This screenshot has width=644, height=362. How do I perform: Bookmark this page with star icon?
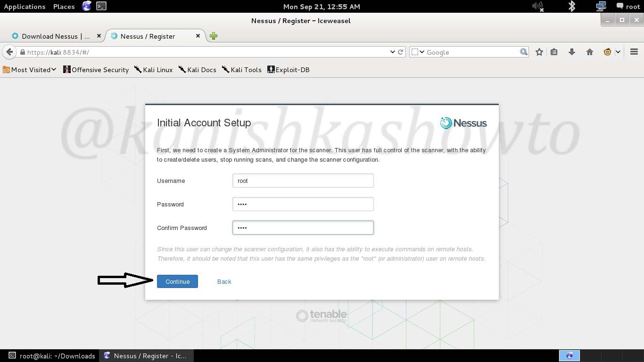coord(539,52)
